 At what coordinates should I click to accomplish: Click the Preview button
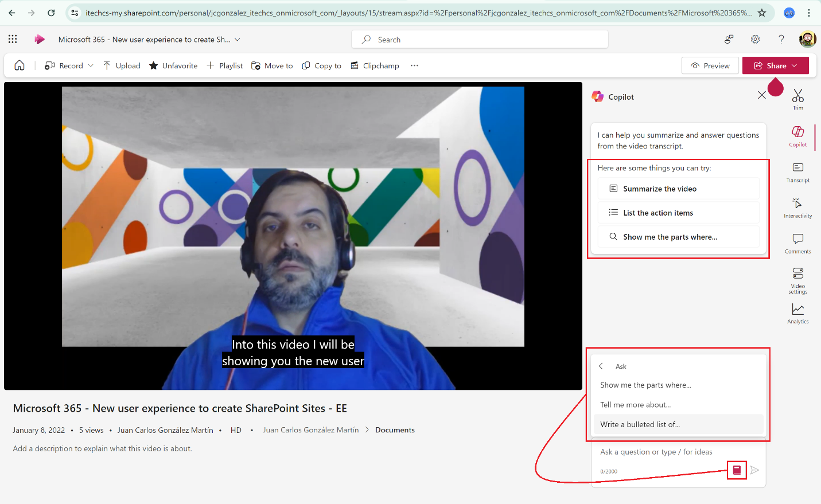pyautogui.click(x=710, y=65)
